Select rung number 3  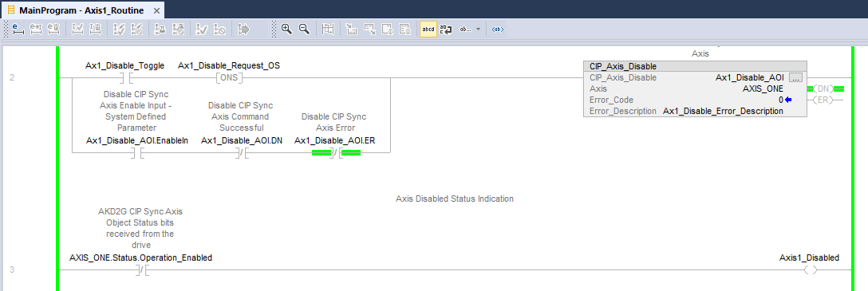tap(12, 270)
